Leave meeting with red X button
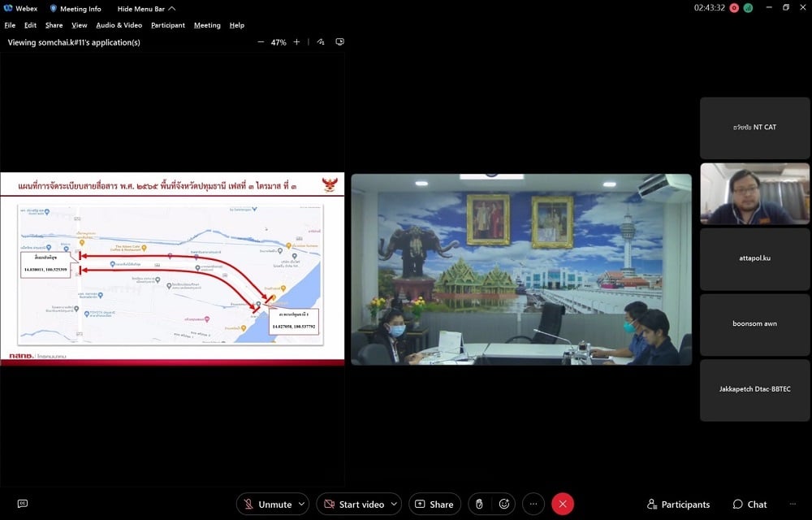 point(563,504)
